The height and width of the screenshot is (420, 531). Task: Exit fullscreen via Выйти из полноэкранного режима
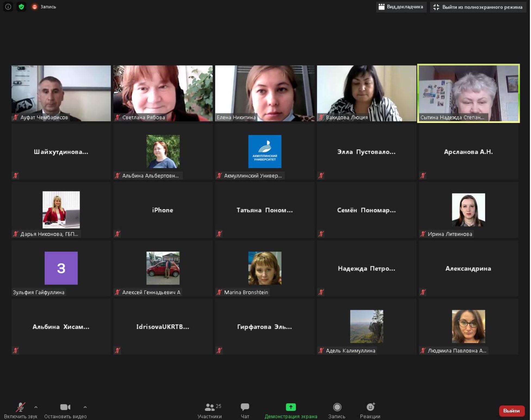click(478, 7)
